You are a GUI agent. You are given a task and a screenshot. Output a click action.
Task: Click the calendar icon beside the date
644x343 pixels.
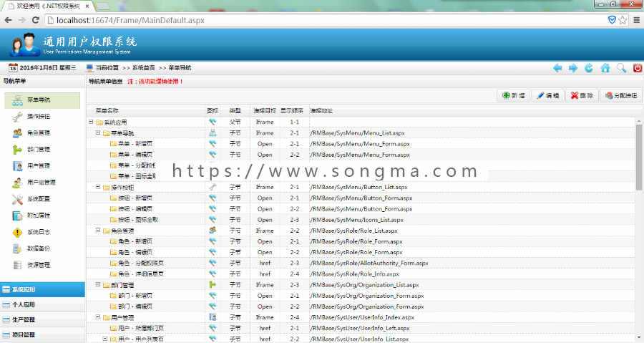tap(13, 67)
